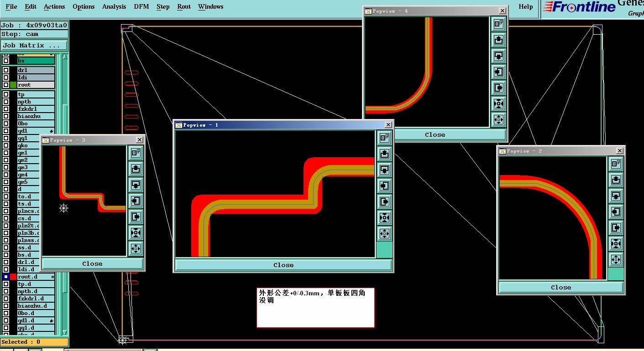
Task: Toggle the checkbox for layer mpth
Action: click(x=6, y=102)
